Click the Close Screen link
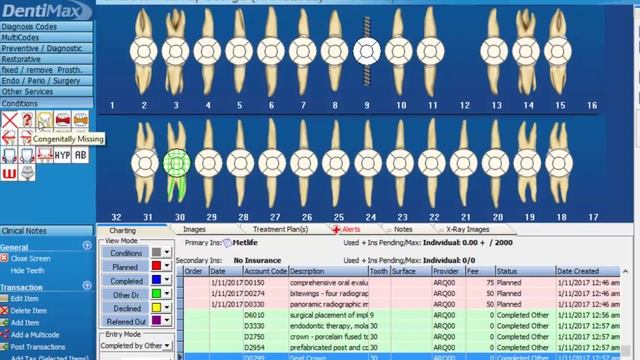This screenshot has width=640, height=360. (31, 258)
